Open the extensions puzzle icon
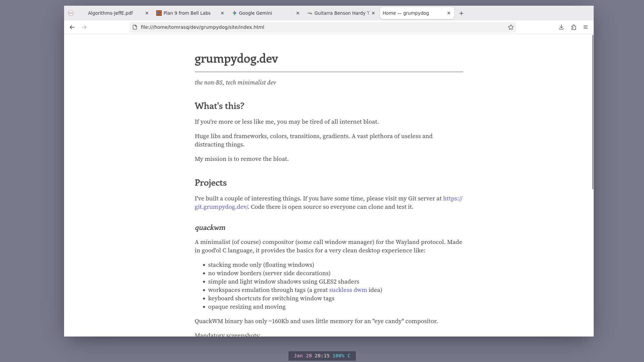 click(x=574, y=27)
